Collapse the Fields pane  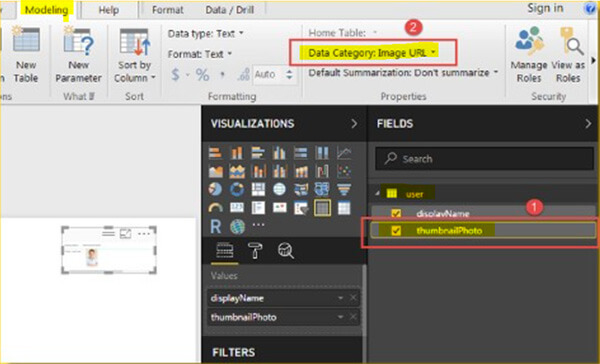coord(588,124)
